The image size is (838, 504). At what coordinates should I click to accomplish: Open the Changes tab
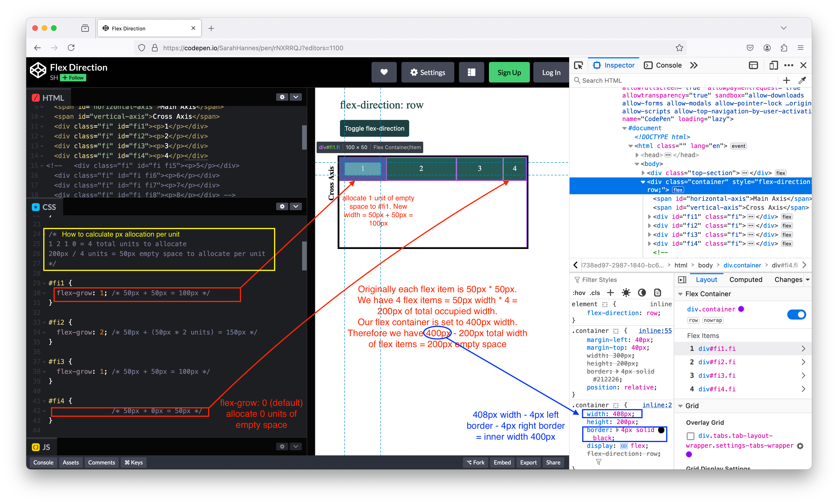[x=788, y=280]
